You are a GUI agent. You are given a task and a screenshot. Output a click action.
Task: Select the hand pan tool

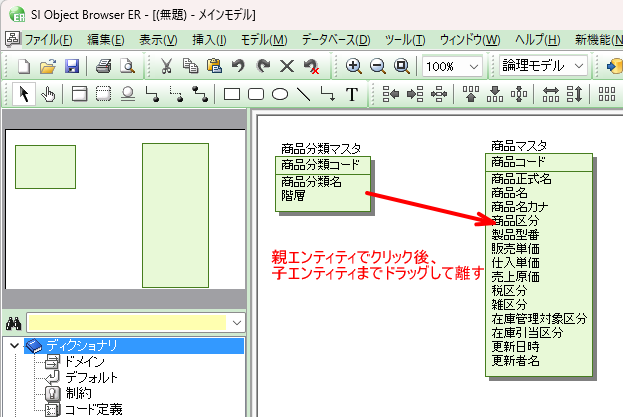click(x=48, y=95)
